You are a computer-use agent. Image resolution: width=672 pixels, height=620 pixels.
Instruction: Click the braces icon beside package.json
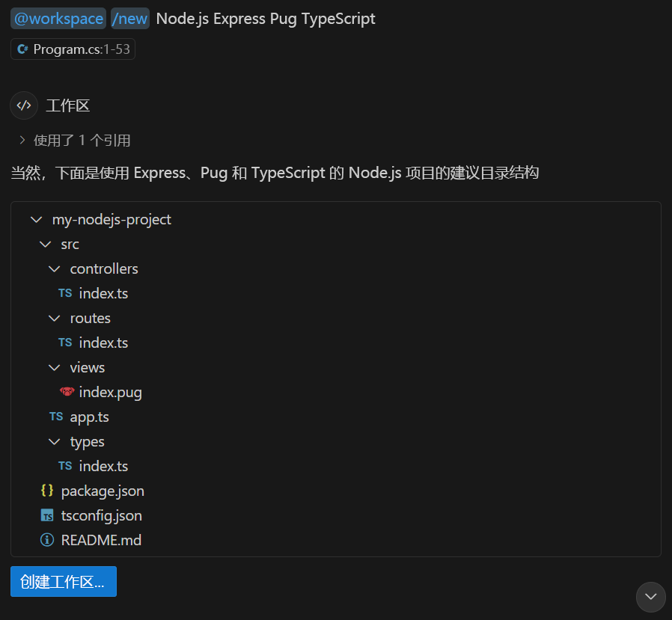(x=47, y=491)
